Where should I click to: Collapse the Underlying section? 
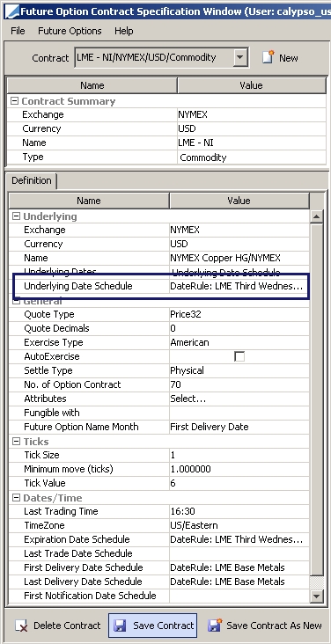16,216
